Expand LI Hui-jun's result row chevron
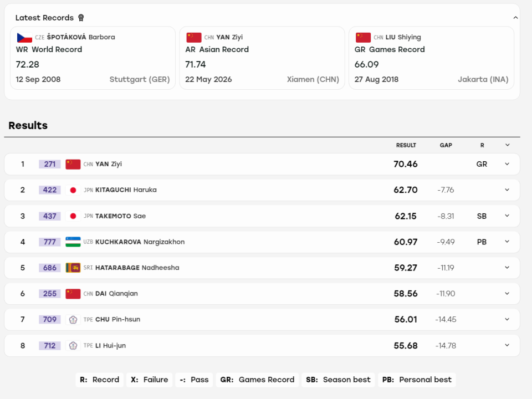The image size is (532, 399). point(507,345)
